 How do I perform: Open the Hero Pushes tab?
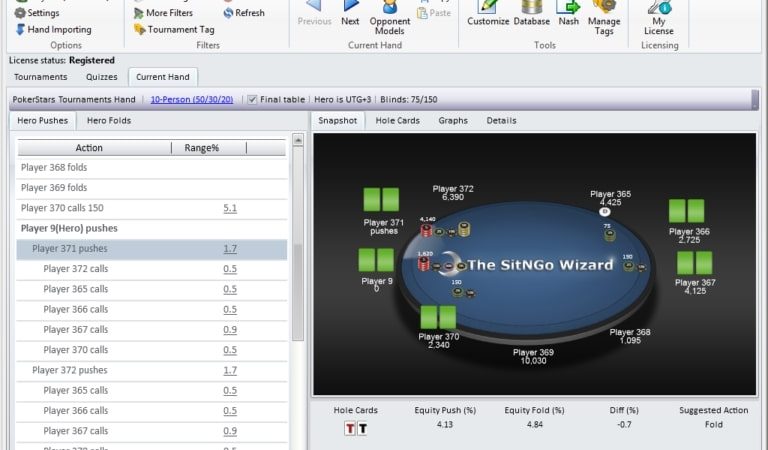point(43,120)
